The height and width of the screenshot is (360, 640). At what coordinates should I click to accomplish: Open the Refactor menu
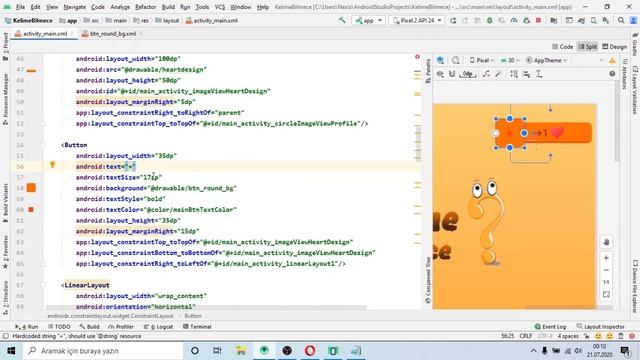click(x=145, y=7)
